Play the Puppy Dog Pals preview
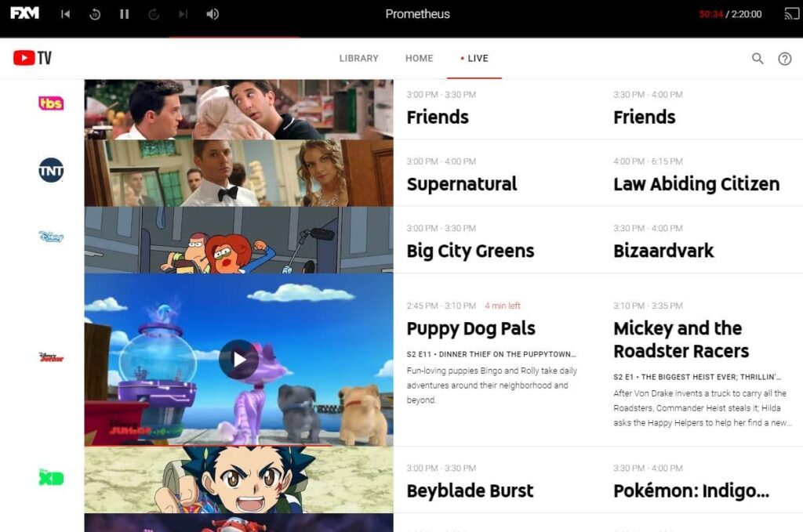The image size is (803, 532). (238, 357)
